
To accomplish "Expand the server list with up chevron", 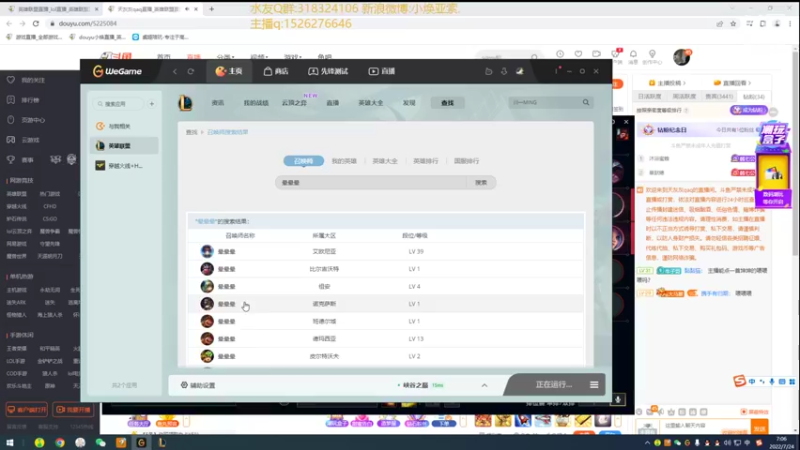I will point(484,385).
